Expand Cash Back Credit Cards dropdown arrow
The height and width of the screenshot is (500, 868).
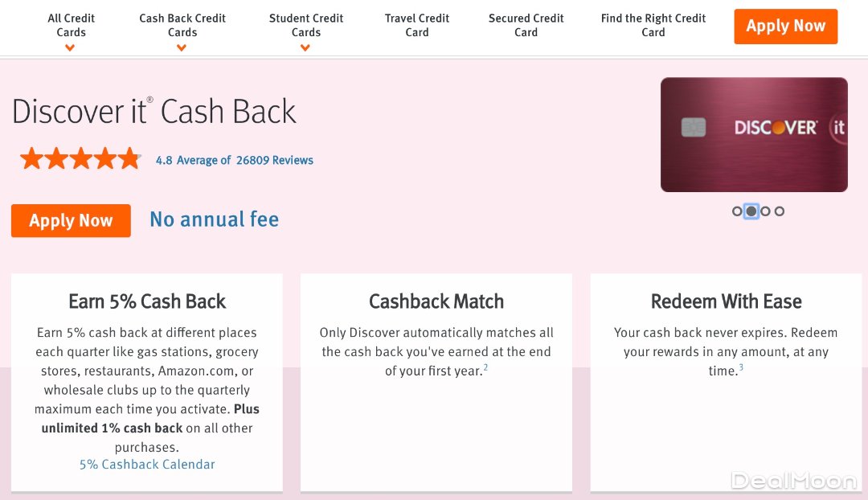182,48
